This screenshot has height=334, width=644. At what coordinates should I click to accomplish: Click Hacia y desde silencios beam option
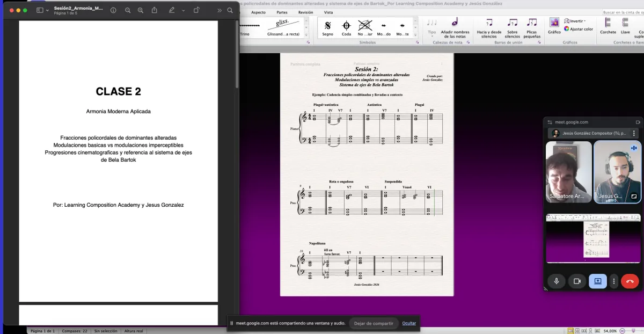[x=489, y=28]
